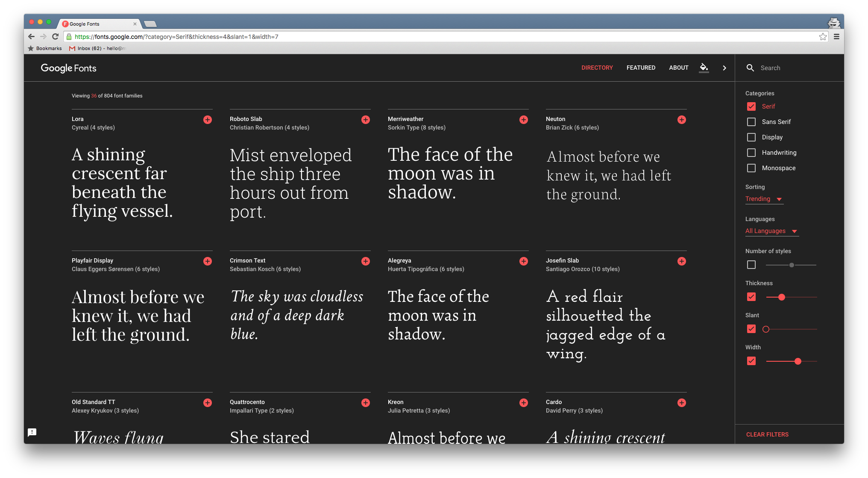Add Alegreya font via plus icon
868x478 pixels.
[x=524, y=261]
